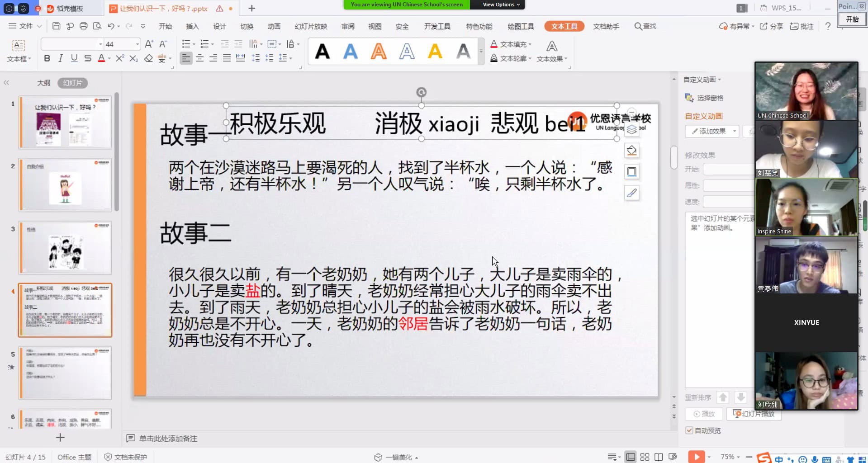Click the 一键美化 beautify button
This screenshot has height=463, width=868.
pyautogui.click(x=396, y=457)
